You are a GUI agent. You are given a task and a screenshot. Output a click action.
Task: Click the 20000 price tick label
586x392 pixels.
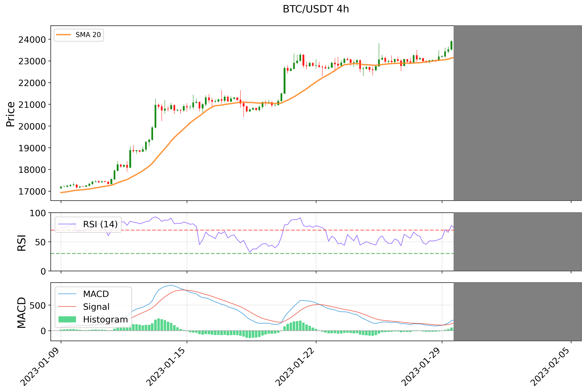coord(32,126)
